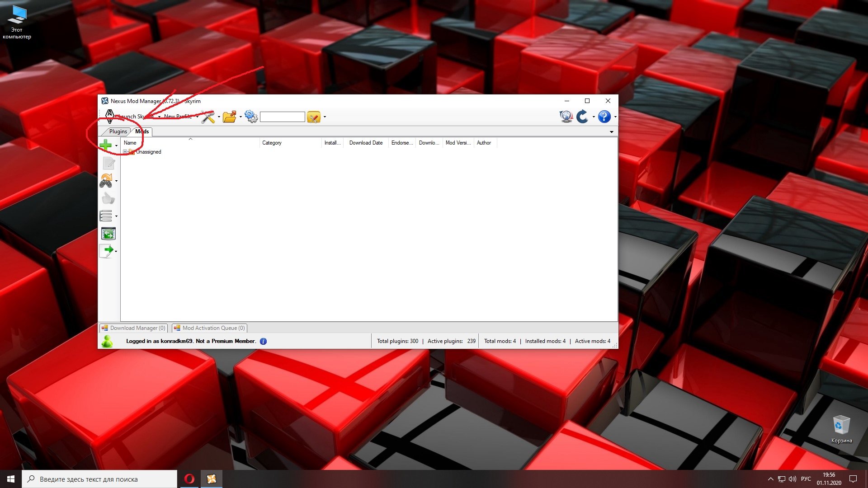Viewport: 868px width, 488px height.
Task: Click the blue help question mark icon
Action: coord(604,117)
